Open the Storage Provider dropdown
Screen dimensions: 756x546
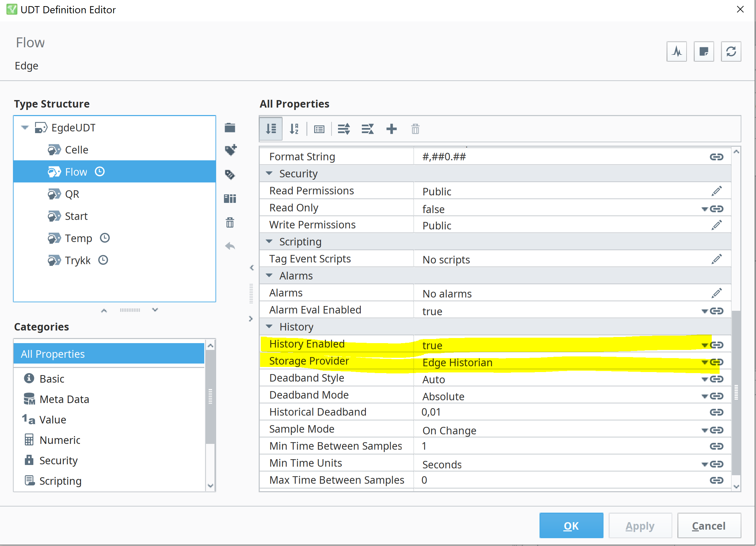[705, 362]
